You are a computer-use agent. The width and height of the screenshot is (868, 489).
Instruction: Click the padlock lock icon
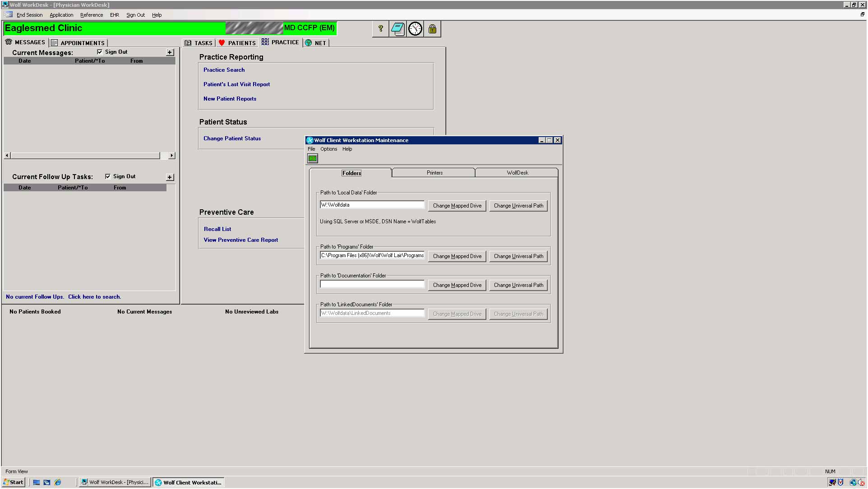[x=432, y=29]
